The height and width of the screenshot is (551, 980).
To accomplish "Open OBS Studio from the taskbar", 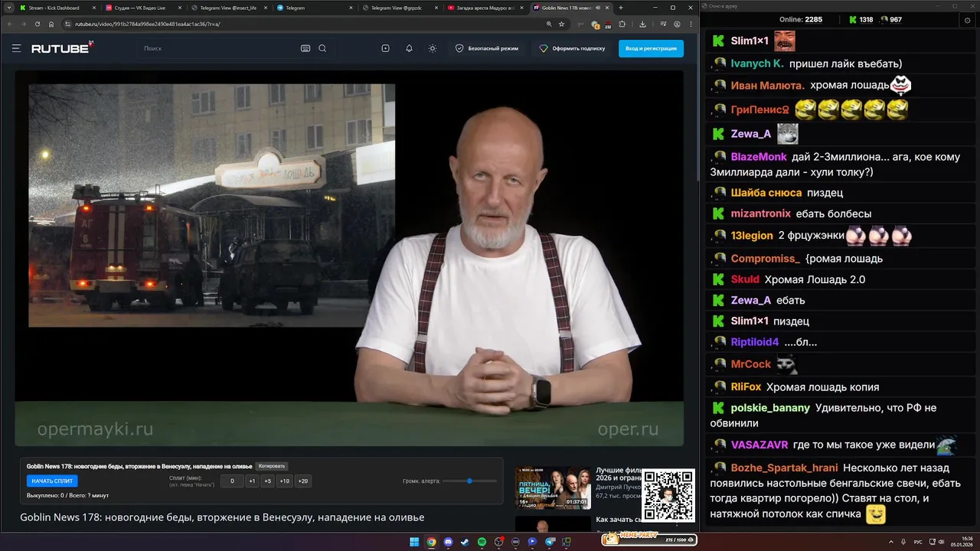I will (499, 542).
